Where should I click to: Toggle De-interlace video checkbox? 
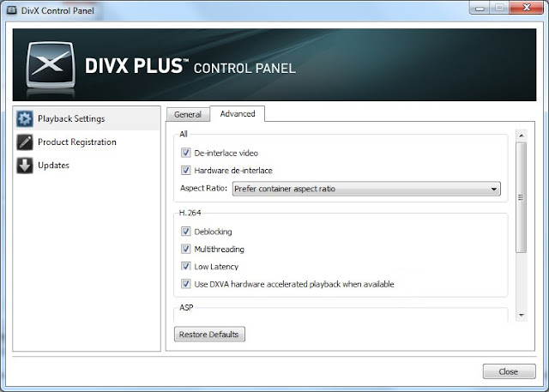pyautogui.click(x=185, y=153)
